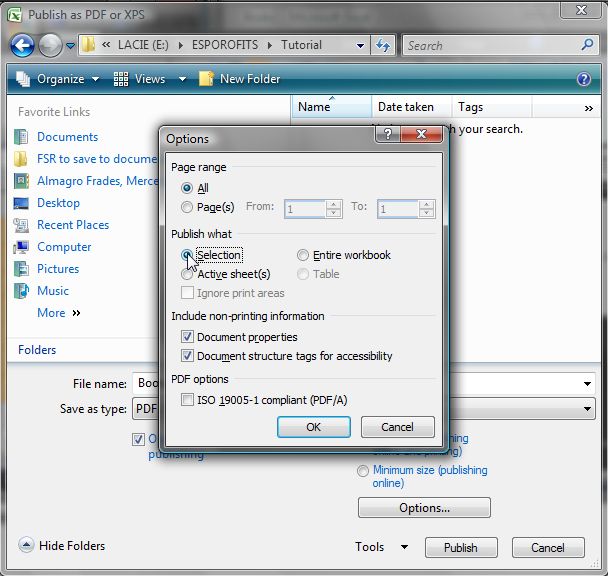Increase the From page spinner

(x=333, y=205)
